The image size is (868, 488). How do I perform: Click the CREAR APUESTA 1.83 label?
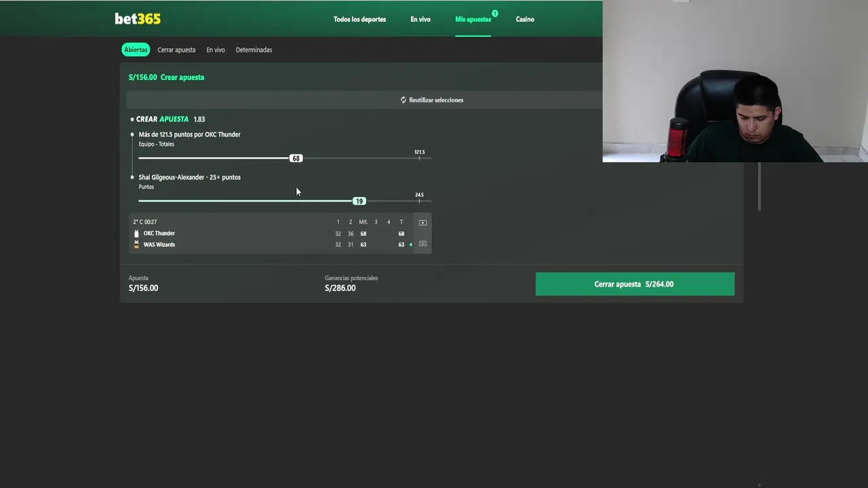point(170,119)
